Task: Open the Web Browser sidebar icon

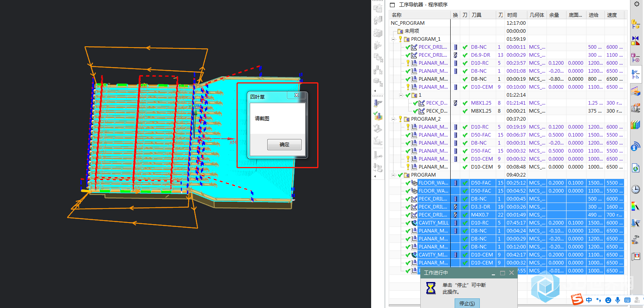Action: pos(636,168)
